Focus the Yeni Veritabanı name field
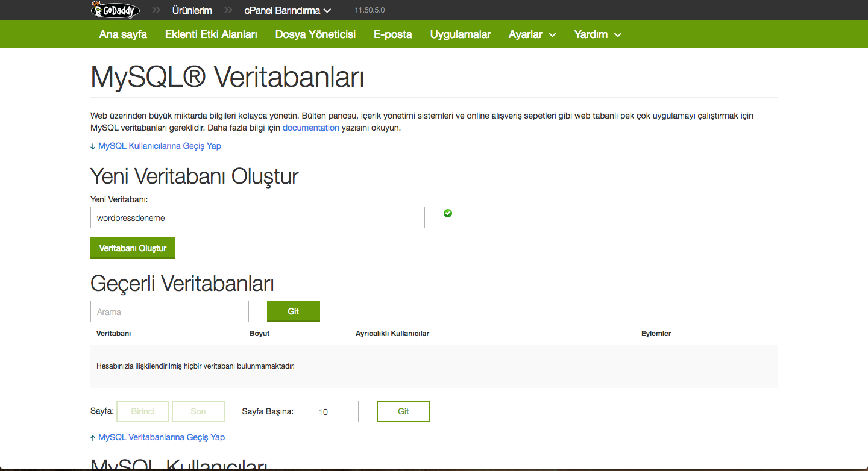 [257, 218]
